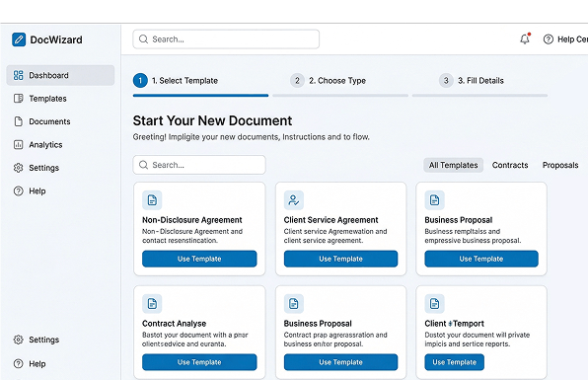Use Template for Client Temport
This screenshot has height=380, width=588.
[x=454, y=362]
